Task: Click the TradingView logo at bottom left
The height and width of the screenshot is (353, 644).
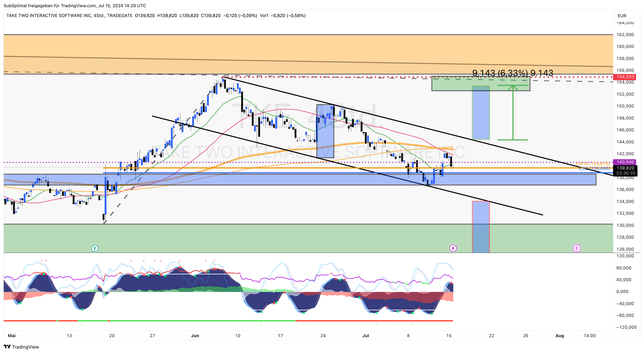Action: (x=21, y=347)
